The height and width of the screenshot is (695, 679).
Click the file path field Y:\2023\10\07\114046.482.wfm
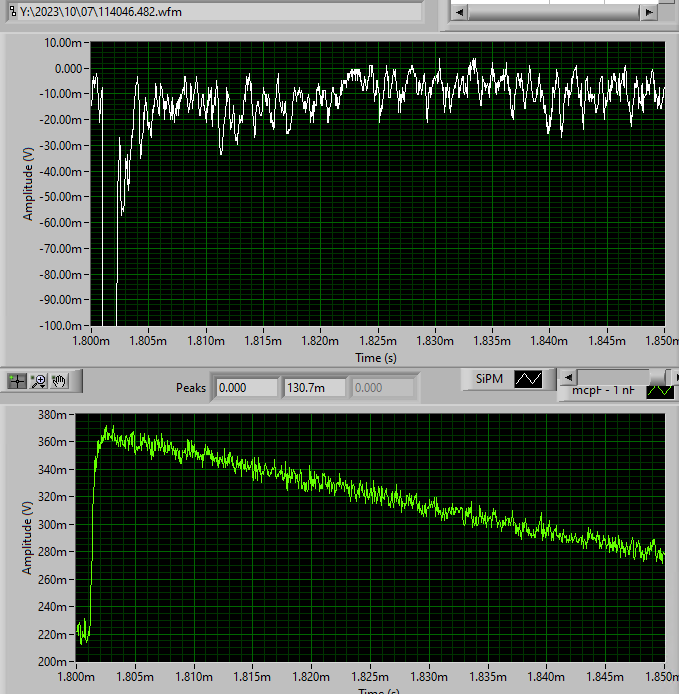(220, 12)
